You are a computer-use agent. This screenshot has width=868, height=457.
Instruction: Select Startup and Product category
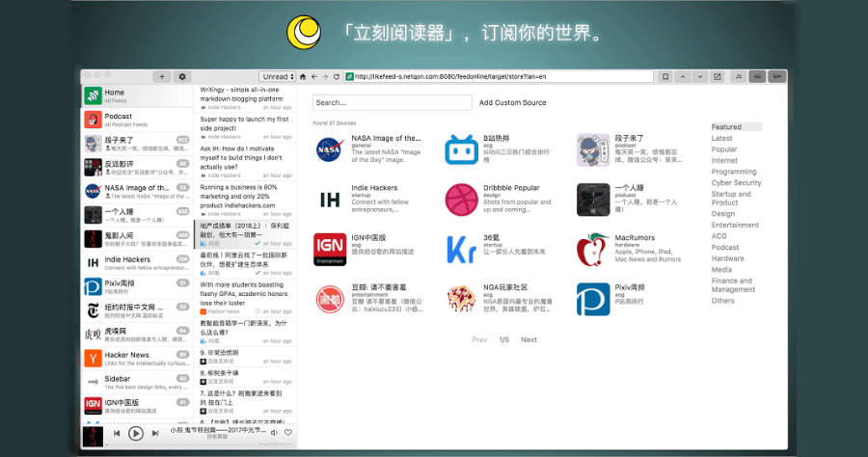(731, 198)
